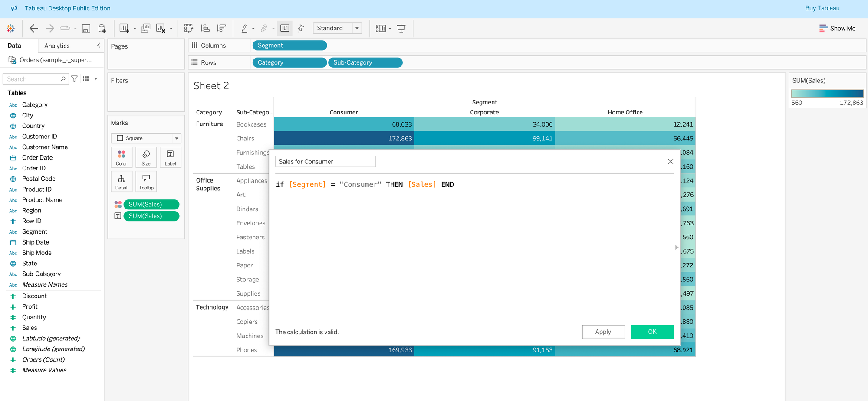
Task: Click the Group Members paperclip icon
Action: pyautogui.click(x=264, y=28)
